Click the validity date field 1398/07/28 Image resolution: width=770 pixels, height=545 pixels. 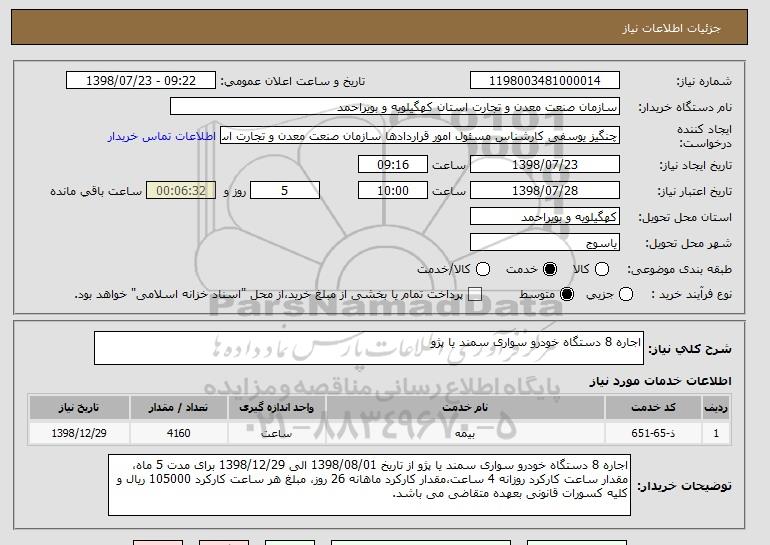tap(545, 191)
